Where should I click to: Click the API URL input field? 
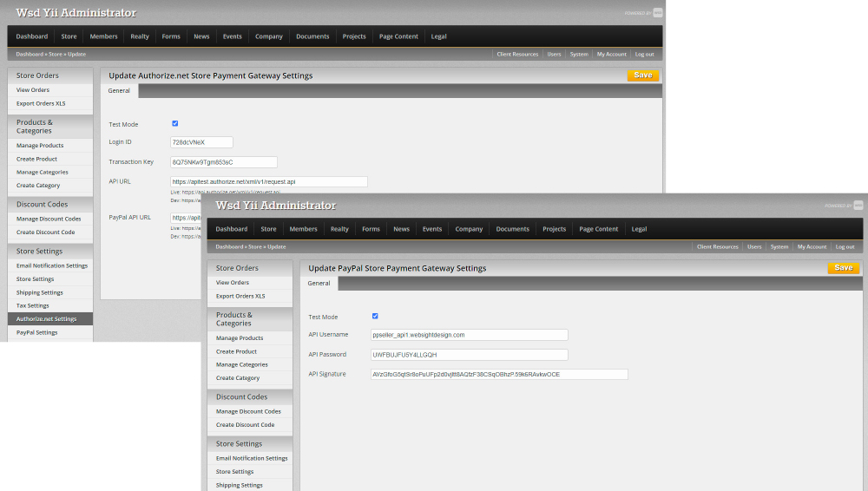coord(268,181)
